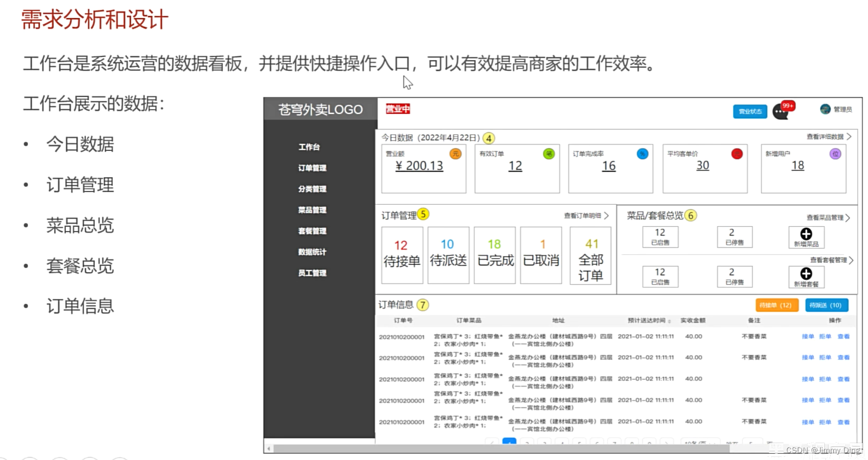
Task: Click the 订单号 column header
Action: click(x=403, y=320)
